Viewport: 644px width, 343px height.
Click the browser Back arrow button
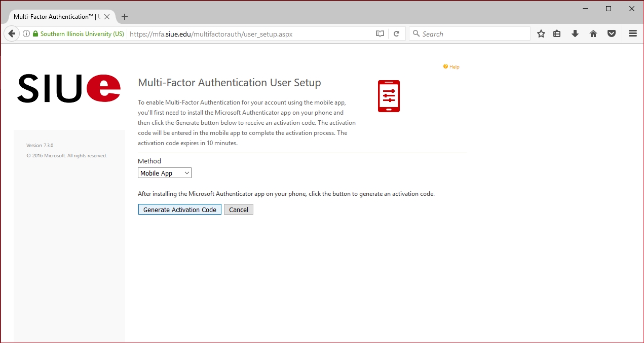point(12,34)
